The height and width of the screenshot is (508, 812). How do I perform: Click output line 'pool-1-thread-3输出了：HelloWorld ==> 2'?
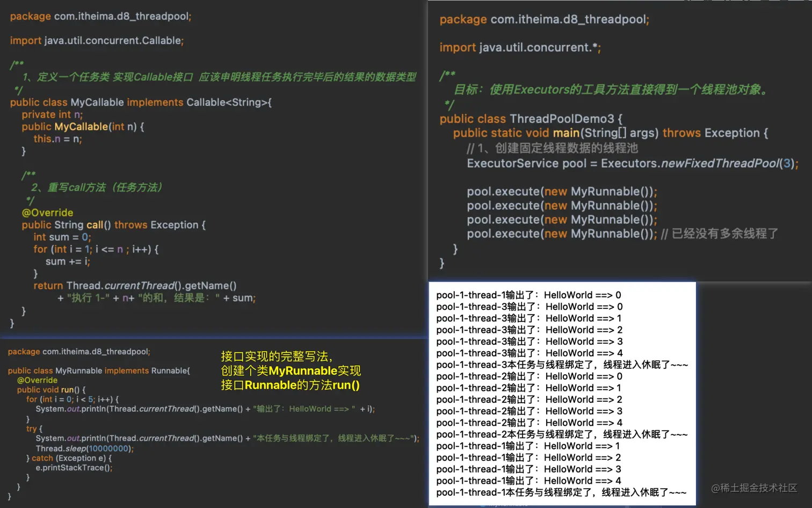pyautogui.click(x=530, y=330)
